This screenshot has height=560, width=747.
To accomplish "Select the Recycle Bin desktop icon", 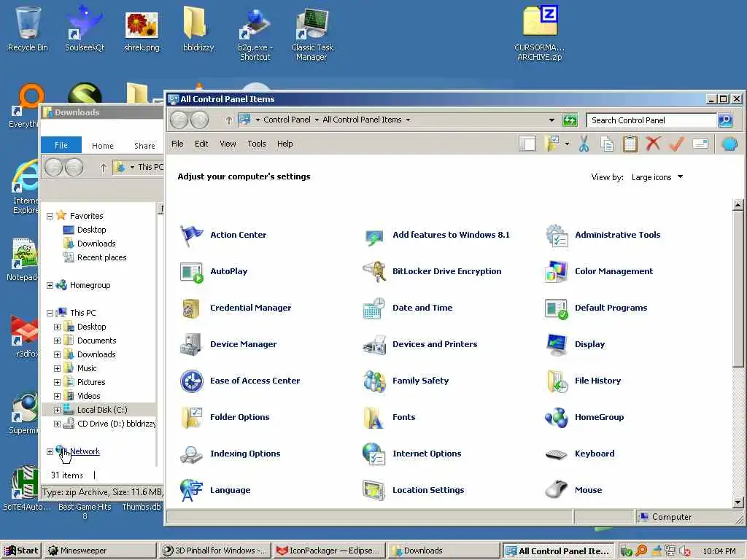I will click(28, 29).
